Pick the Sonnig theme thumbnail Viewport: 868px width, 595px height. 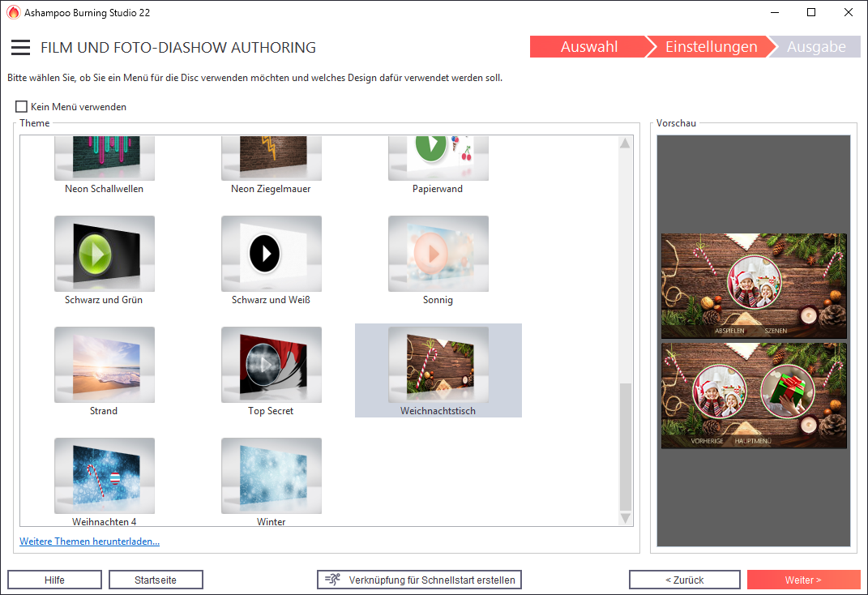pos(438,254)
